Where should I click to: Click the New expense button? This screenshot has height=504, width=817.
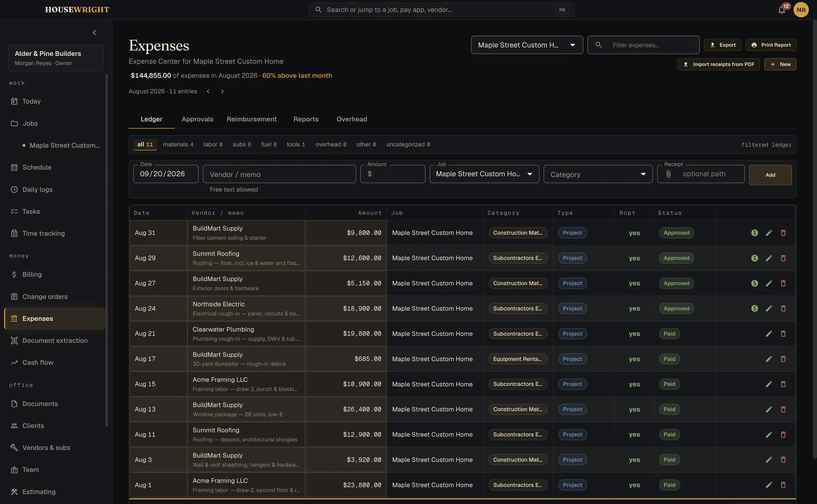point(780,64)
